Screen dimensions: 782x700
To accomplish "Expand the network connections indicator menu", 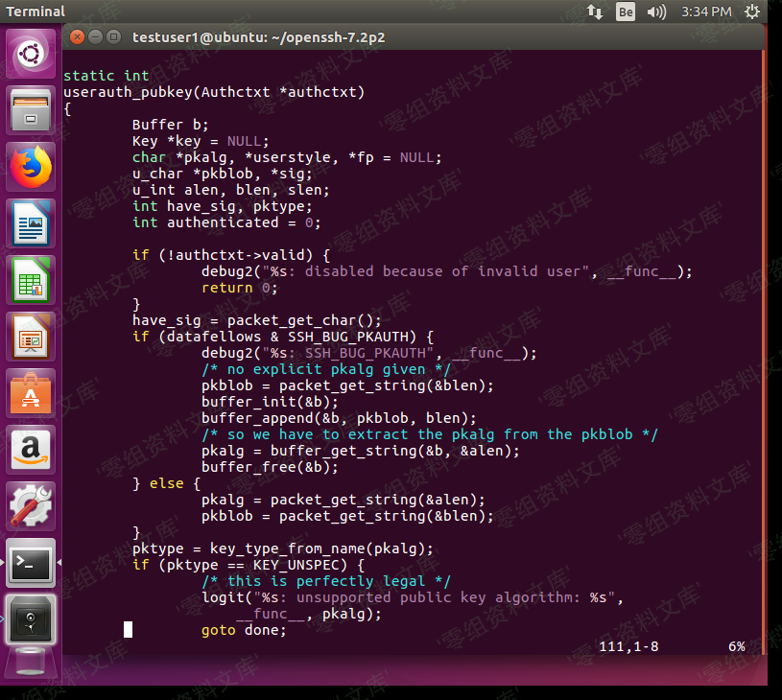I will click(x=595, y=12).
